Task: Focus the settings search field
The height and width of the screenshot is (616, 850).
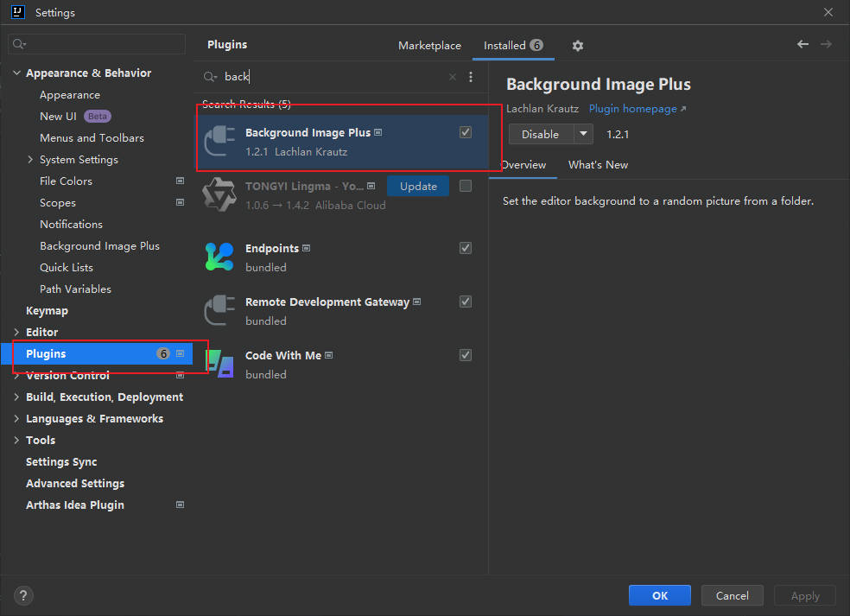Action: (97, 44)
